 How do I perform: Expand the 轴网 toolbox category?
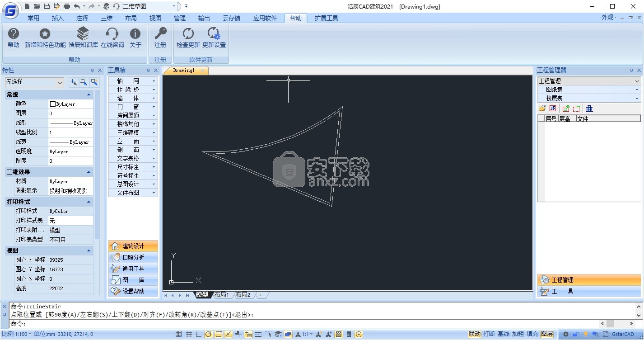coord(133,81)
